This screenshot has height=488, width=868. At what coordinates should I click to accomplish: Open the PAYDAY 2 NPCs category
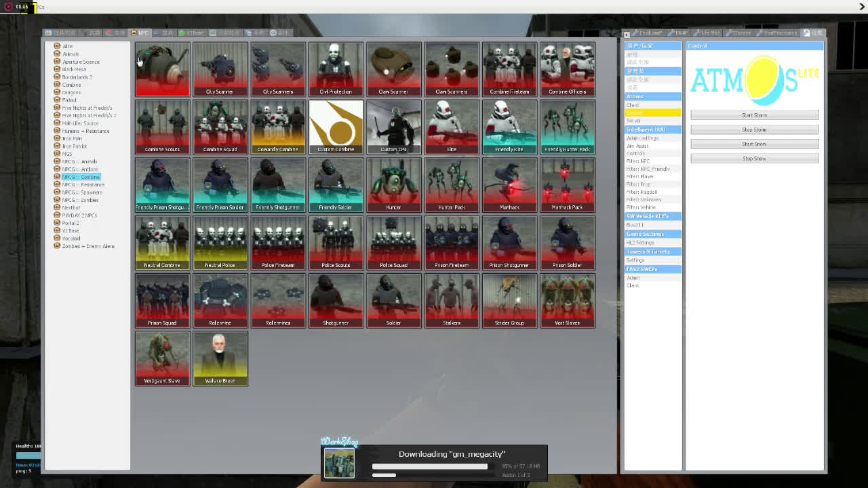click(x=79, y=216)
